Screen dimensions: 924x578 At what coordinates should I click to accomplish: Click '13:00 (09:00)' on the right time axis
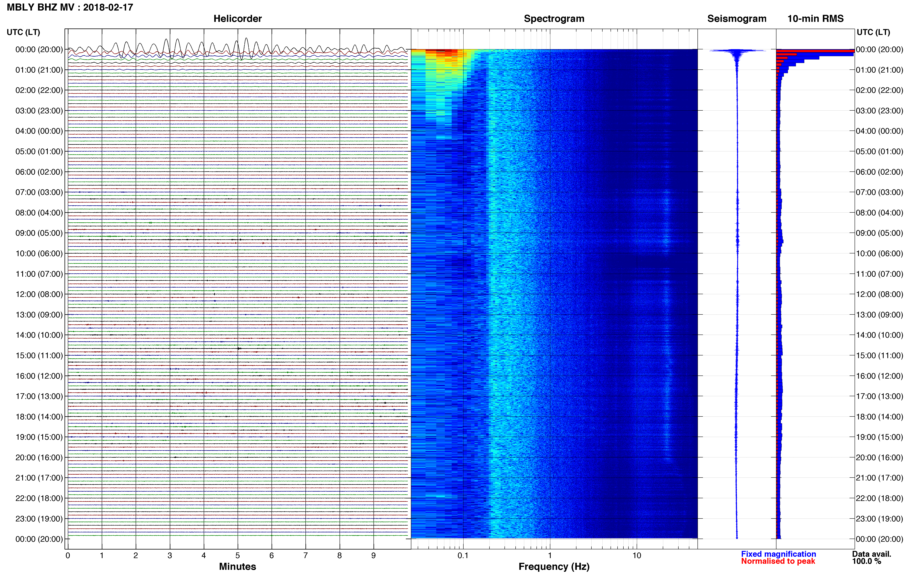[x=879, y=315]
